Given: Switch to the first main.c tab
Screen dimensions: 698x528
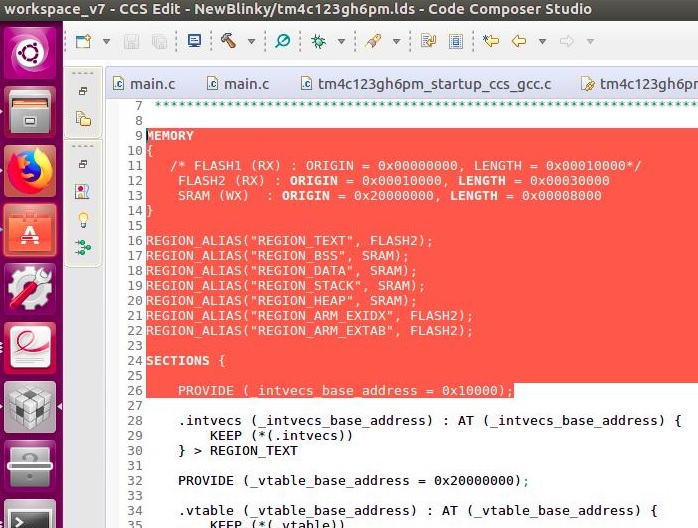Looking at the screenshot, I should pyautogui.click(x=147, y=83).
